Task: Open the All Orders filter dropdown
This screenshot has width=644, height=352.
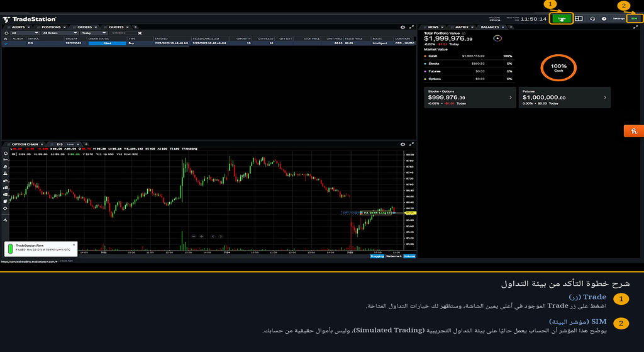Action: click(60, 33)
